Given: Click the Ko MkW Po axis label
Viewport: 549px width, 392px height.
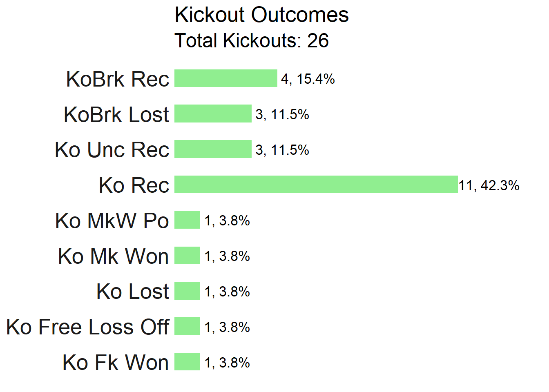Looking at the screenshot, I should pos(112,220).
